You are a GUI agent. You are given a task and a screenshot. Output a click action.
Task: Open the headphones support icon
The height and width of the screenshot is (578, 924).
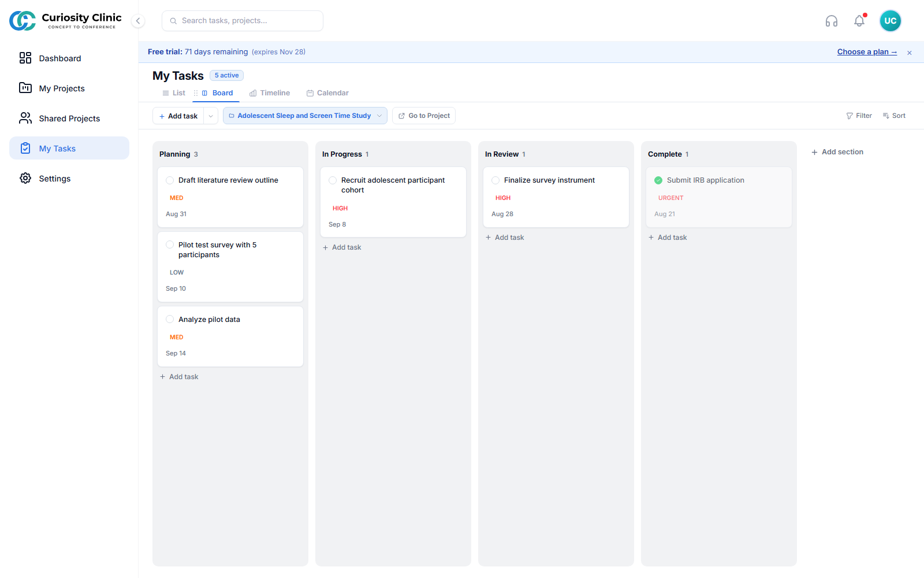click(832, 21)
